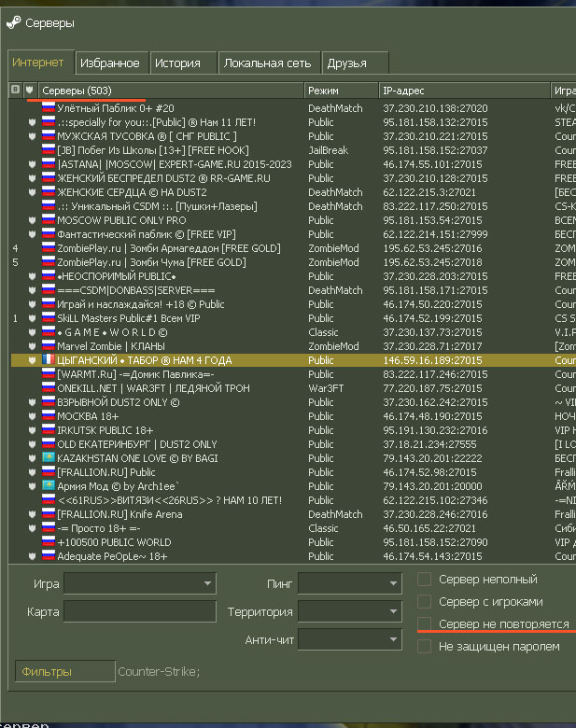Click shield icon of IRKUTSK PUBLIC 18+

[32, 430]
